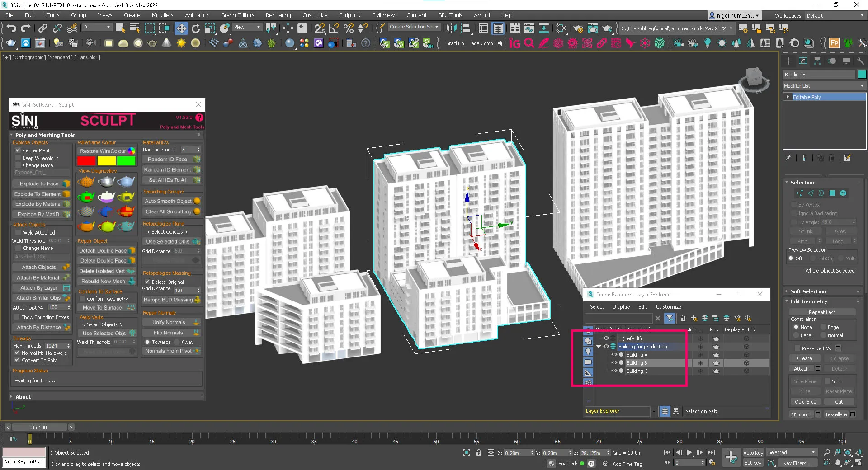Enable Weld Attached checkbox
The image size is (868, 470).
click(18, 233)
